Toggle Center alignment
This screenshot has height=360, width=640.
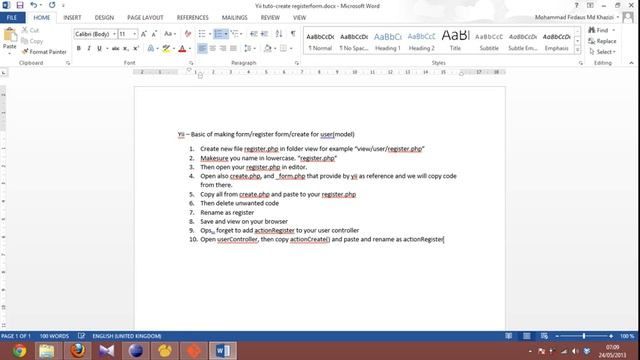(213, 49)
